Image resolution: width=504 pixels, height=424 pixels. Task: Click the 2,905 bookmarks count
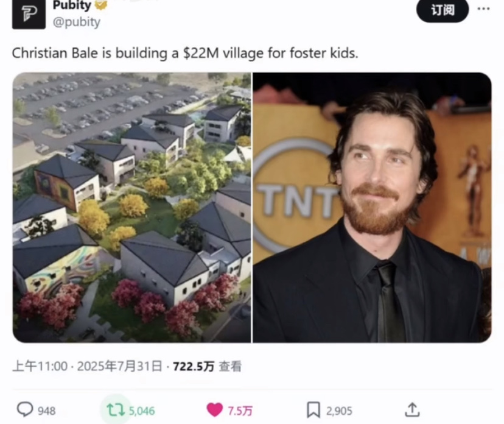click(x=339, y=411)
